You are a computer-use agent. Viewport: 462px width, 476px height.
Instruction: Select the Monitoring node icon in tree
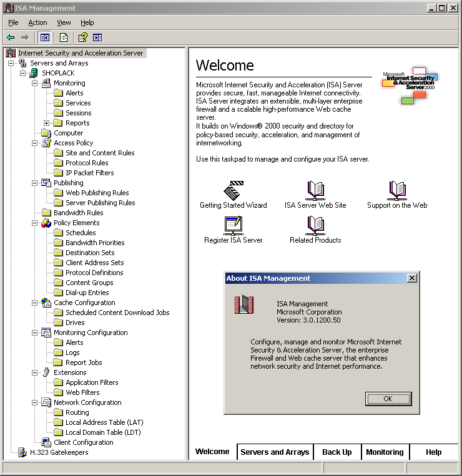pyautogui.click(x=46, y=83)
